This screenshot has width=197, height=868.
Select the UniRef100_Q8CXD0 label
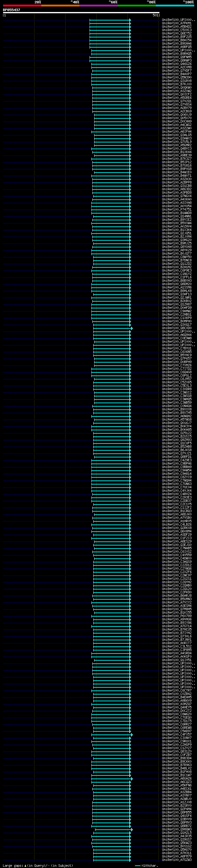pyautogui.click(x=177, y=328)
